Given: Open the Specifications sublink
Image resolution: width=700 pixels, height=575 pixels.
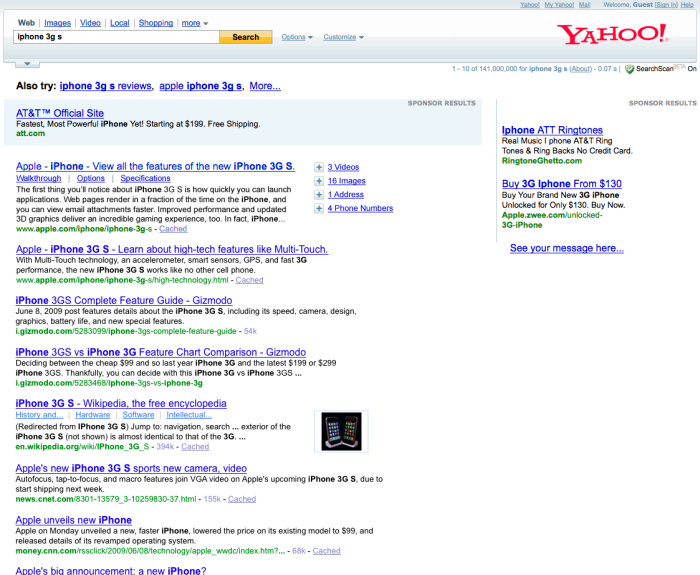Looking at the screenshot, I should (146, 178).
